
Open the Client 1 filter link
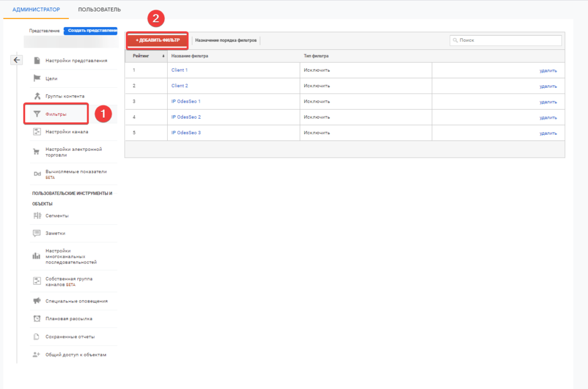coord(180,70)
